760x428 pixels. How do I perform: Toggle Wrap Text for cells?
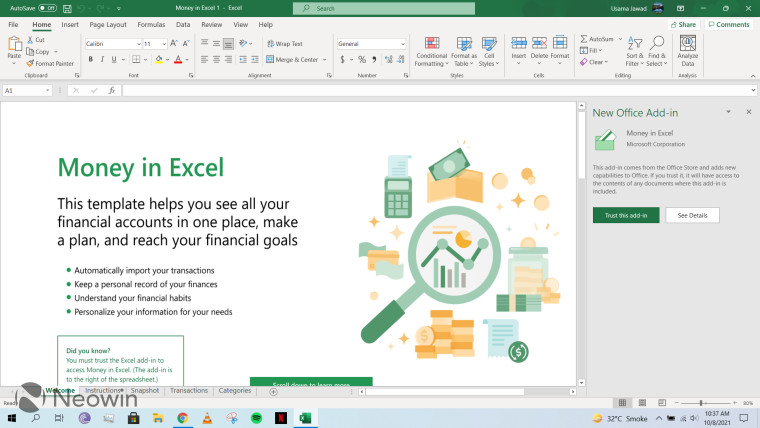point(284,44)
